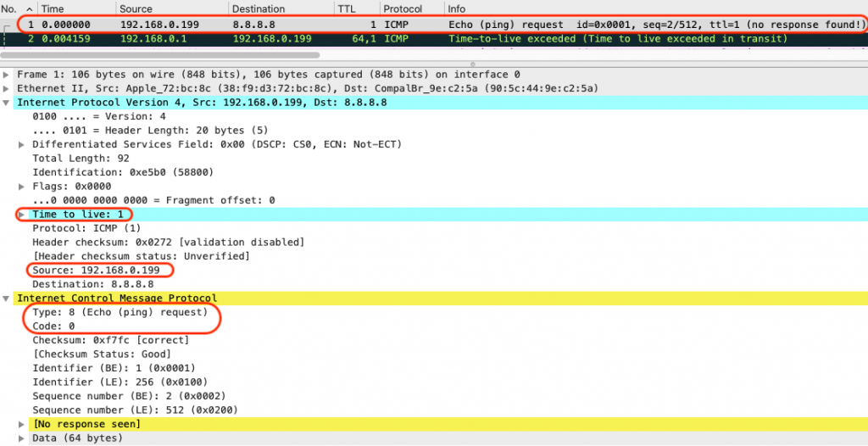Sort by the Protocol column header
Screen dimensions: 868x446
click(x=402, y=8)
